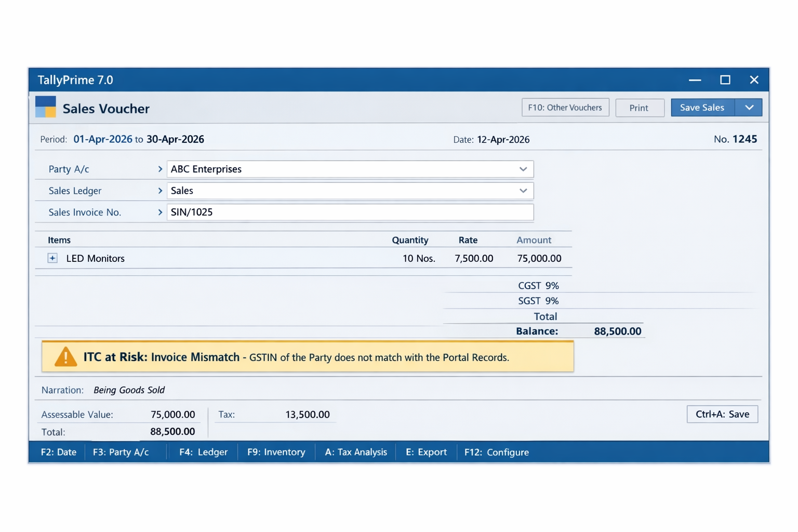798x532 pixels.
Task: Expand the LED Monitors item row
Action: (x=52, y=258)
